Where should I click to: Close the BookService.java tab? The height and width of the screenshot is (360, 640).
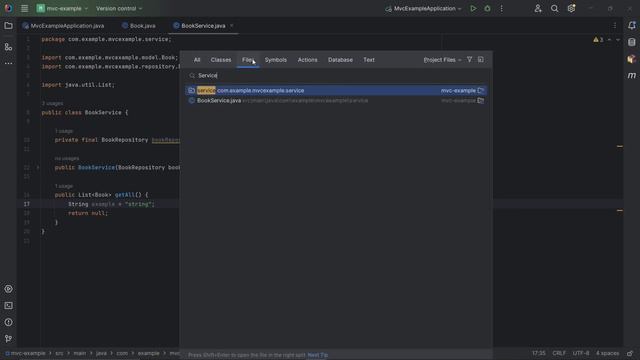point(232,26)
